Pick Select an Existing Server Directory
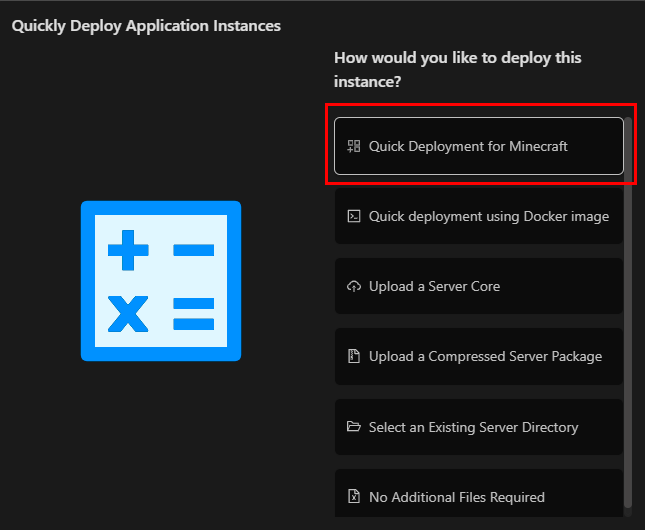Screen dimensions: 645x530 (473, 427)
